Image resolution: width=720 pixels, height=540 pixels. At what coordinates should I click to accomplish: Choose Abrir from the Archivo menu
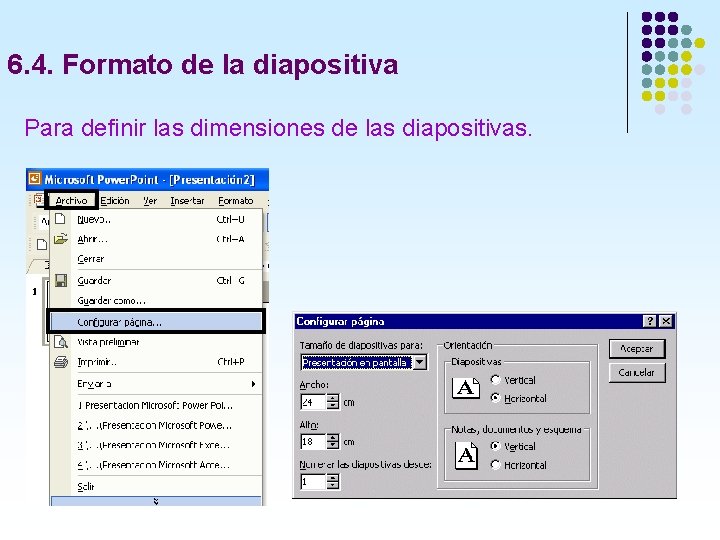point(156,239)
